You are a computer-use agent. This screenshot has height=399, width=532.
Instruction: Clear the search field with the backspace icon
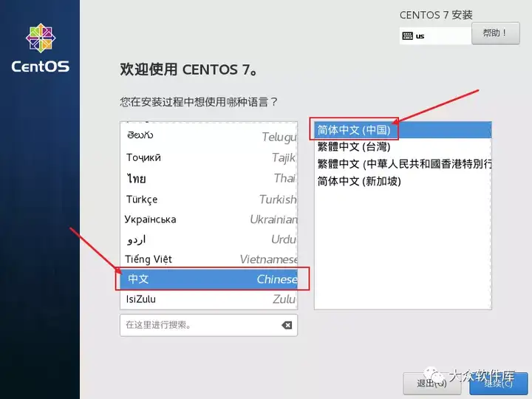pyautogui.click(x=287, y=325)
